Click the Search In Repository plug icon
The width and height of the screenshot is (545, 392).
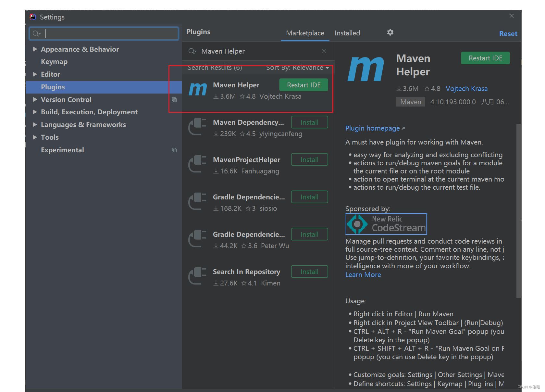tap(198, 276)
